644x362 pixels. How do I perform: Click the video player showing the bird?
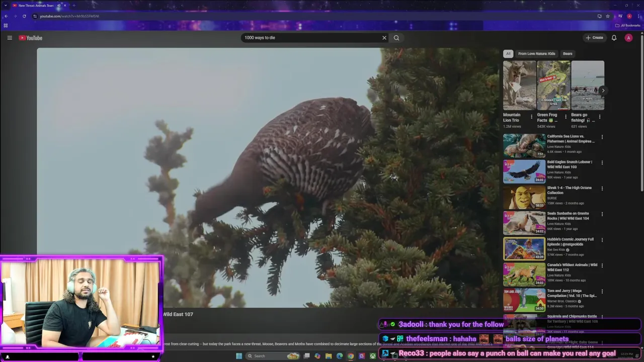pos(268,177)
